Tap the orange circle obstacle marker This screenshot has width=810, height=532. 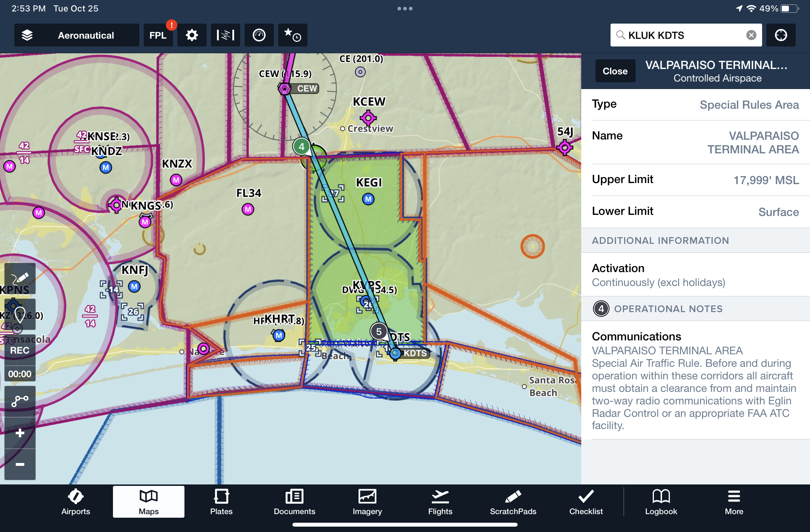(x=533, y=246)
